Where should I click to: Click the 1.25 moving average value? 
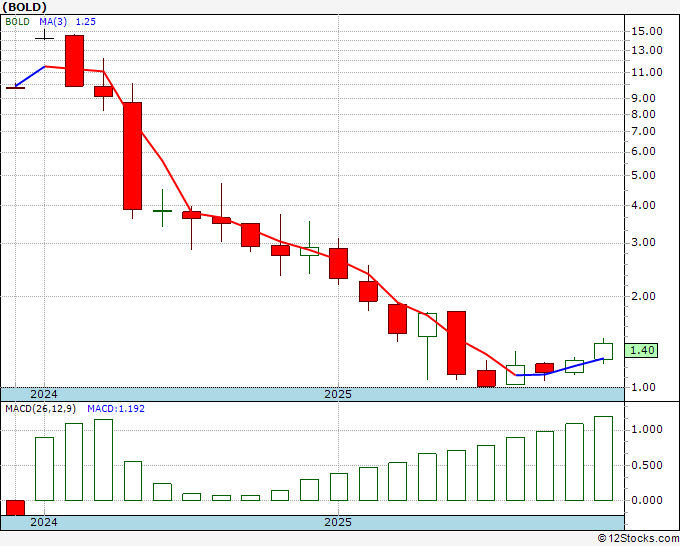click(x=86, y=22)
